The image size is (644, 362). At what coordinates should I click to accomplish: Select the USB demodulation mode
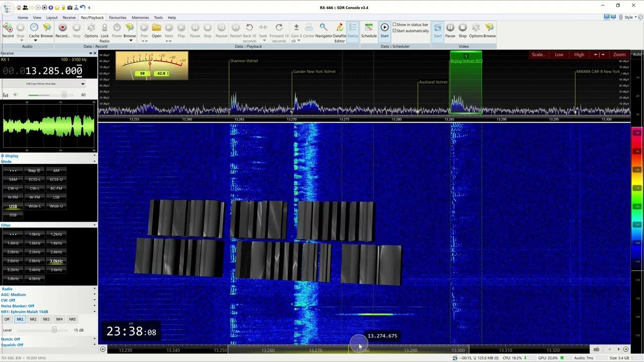click(x=13, y=206)
